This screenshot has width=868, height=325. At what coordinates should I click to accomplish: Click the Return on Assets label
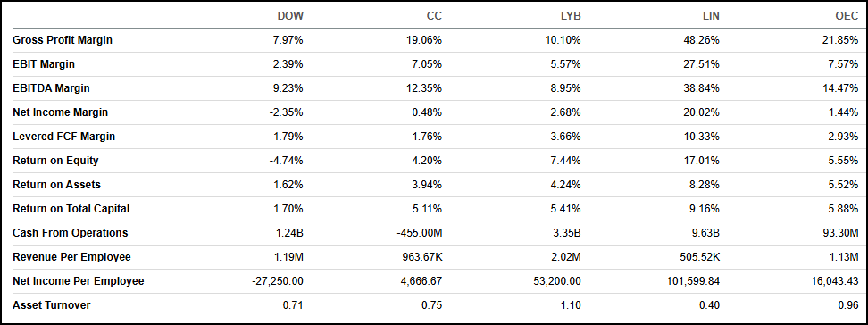coord(56,184)
